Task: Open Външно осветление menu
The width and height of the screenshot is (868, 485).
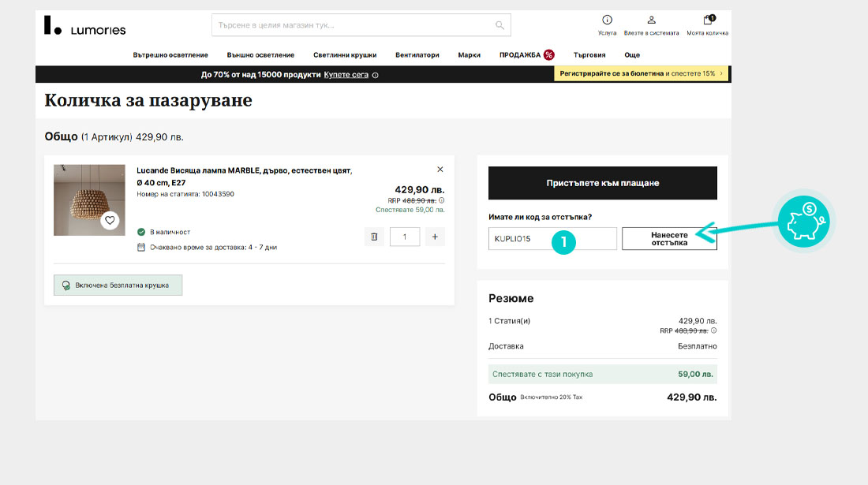Action: click(260, 55)
